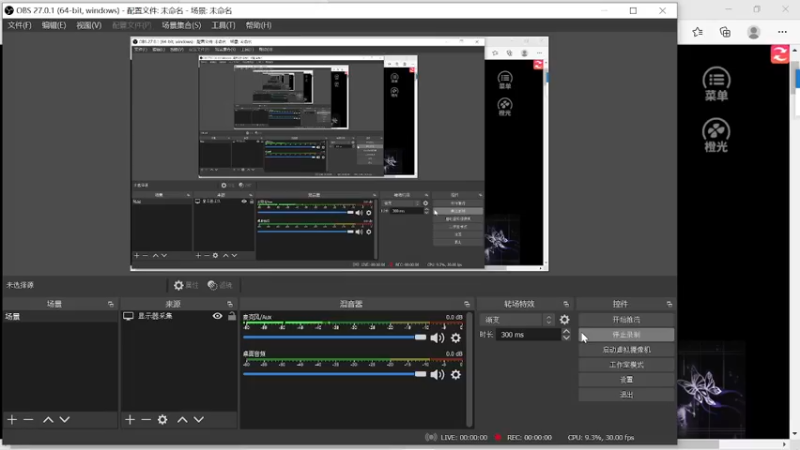
Task: Click the preview canvas in OBS
Action: pos(339,154)
